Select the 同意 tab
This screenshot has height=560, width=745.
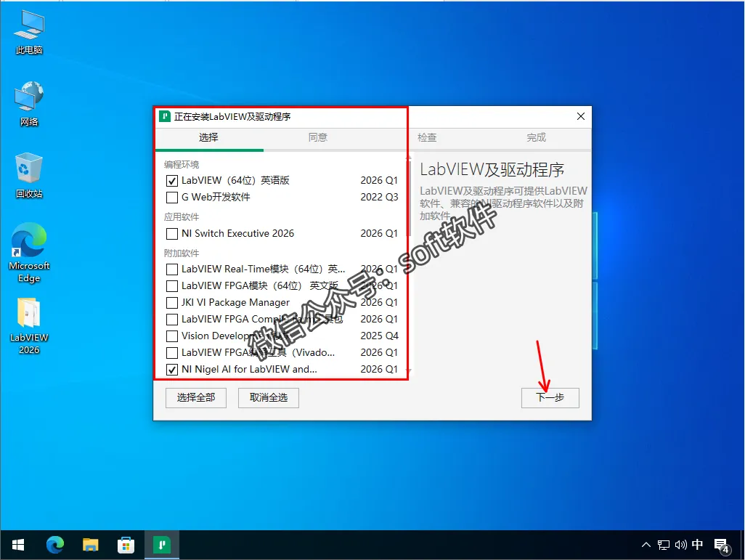tap(318, 138)
